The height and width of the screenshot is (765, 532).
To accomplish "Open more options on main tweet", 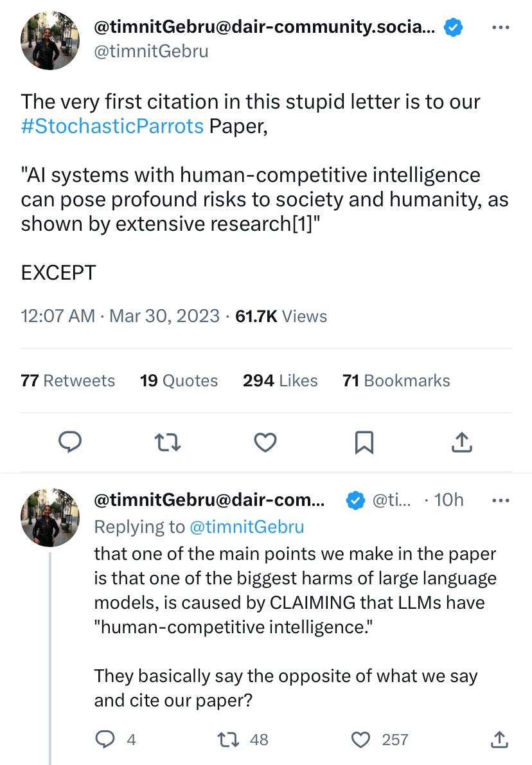I will point(501,27).
